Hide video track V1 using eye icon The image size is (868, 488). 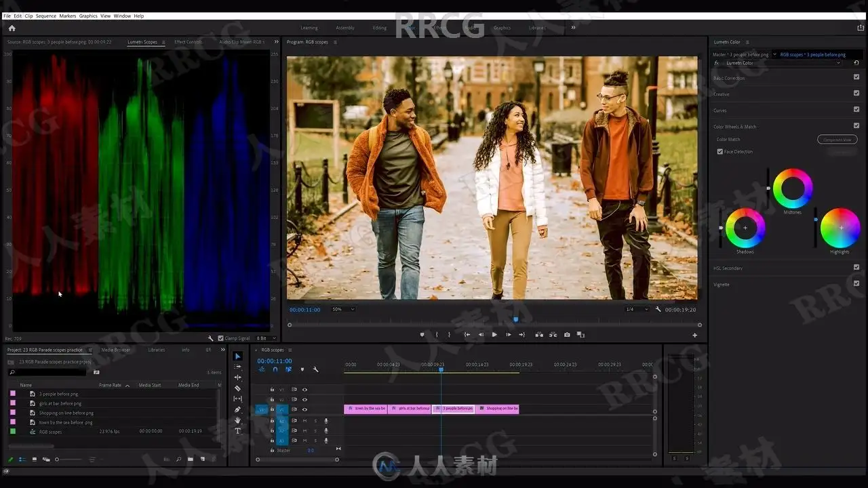(x=304, y=409)
